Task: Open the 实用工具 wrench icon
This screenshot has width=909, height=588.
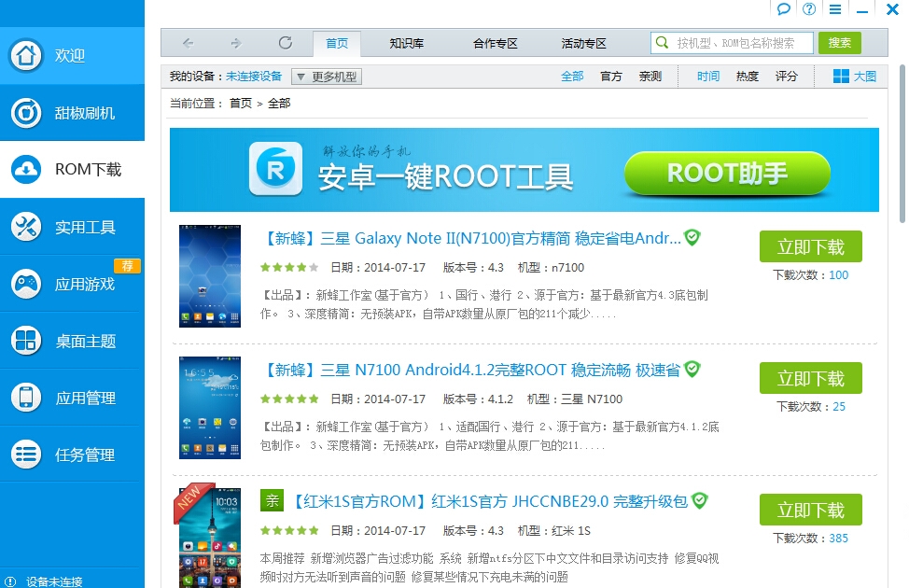Action: (x=25, y=227)
